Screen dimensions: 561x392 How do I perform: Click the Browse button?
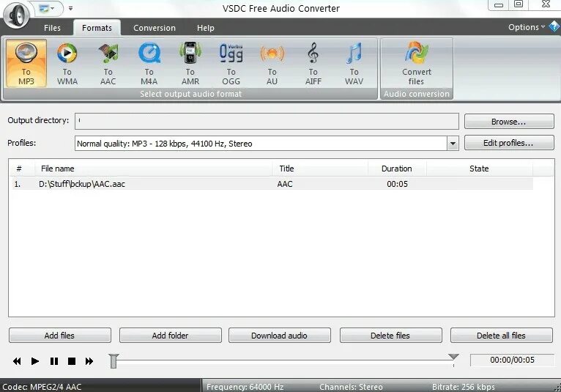click(509, 122)
